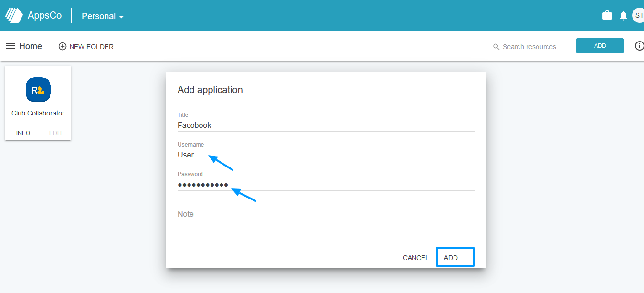Click the Username field containing User
The height and width of the screenshot is (293, 644).
click(x=326, y=155)
